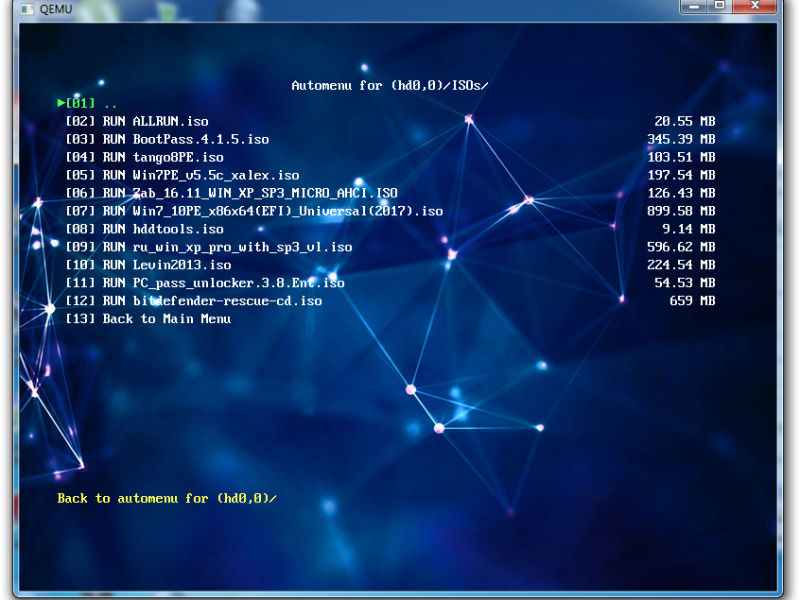Minimize the QEMU window
This screenshot has width=800, height=600.
pyautogui.click(x=694, y=6)
